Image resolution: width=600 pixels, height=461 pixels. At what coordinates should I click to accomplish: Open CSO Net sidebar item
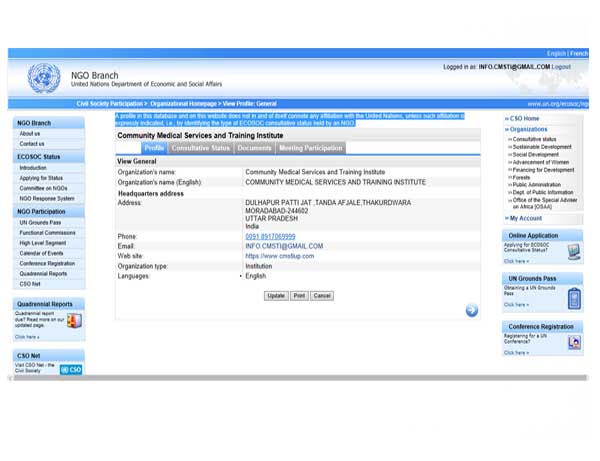30,284
